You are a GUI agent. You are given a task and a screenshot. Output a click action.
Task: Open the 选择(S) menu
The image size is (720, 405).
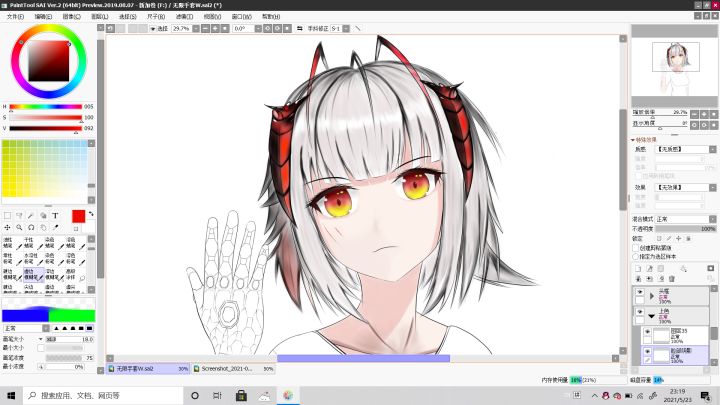(128, 16)
